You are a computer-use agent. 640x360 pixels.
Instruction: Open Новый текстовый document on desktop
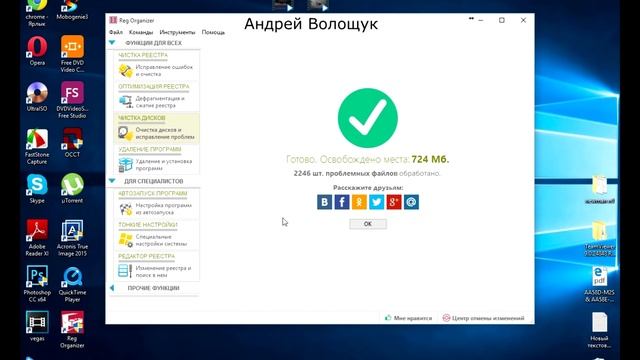[599, 330]
